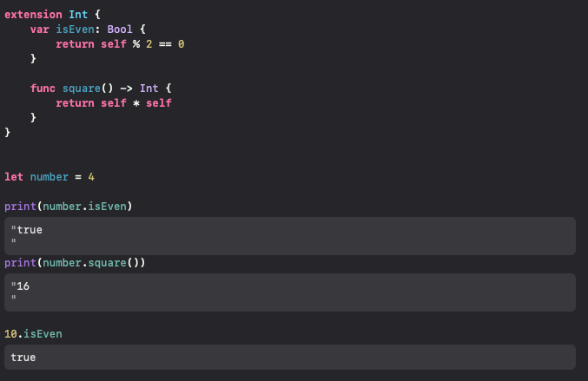Click the 'Bool' type annotation
Screen dimensions: 588x381
(120, 30)
